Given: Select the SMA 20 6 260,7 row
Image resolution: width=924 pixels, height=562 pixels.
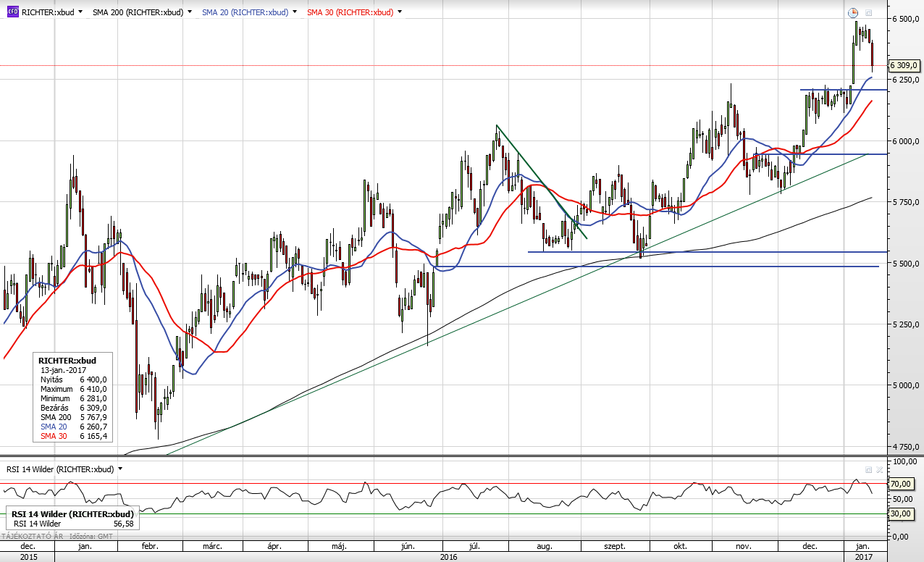Looking at the screenshot, I should 74,427.
